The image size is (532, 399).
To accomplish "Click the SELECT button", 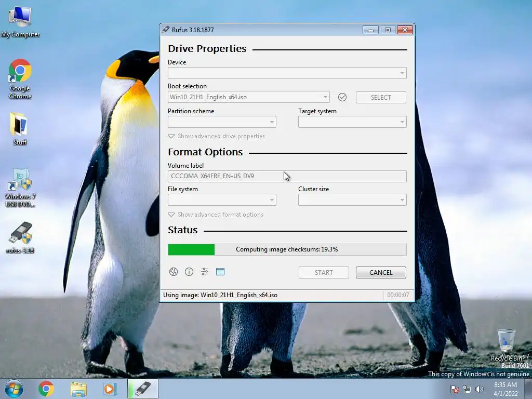I will tap(381, 97).
